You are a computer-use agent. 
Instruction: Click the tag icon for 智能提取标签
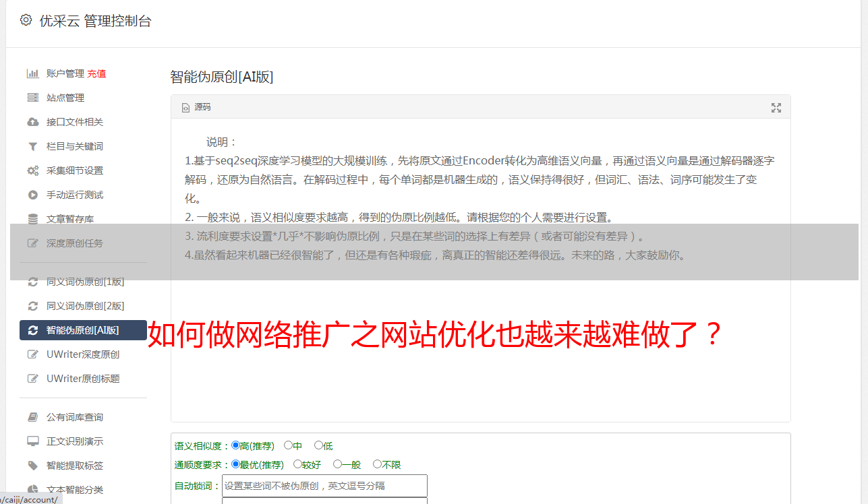(32, 466)
